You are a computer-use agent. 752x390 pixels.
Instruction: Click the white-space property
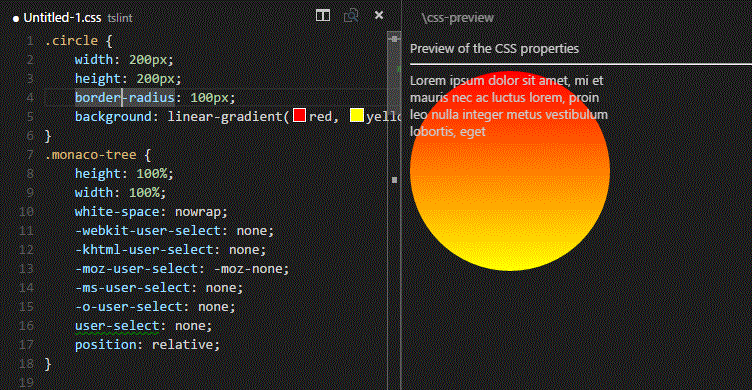pyautogui.click(x=117, y=212)
